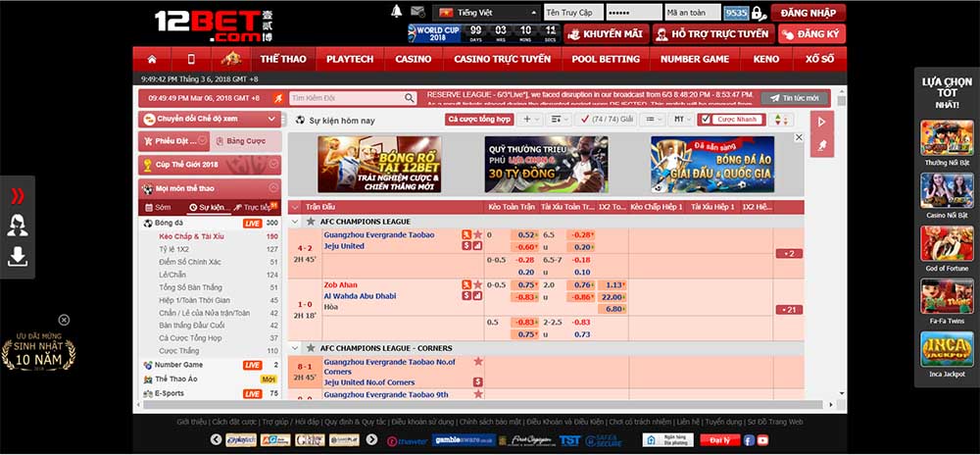Click the notification bell icon at top
The image size is (980, 455).
tap(396, 11)
